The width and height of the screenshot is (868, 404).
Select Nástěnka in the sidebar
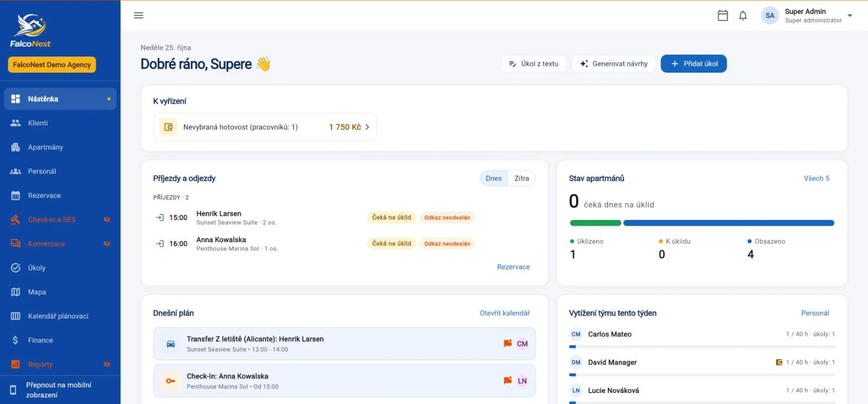pos(60,99)
